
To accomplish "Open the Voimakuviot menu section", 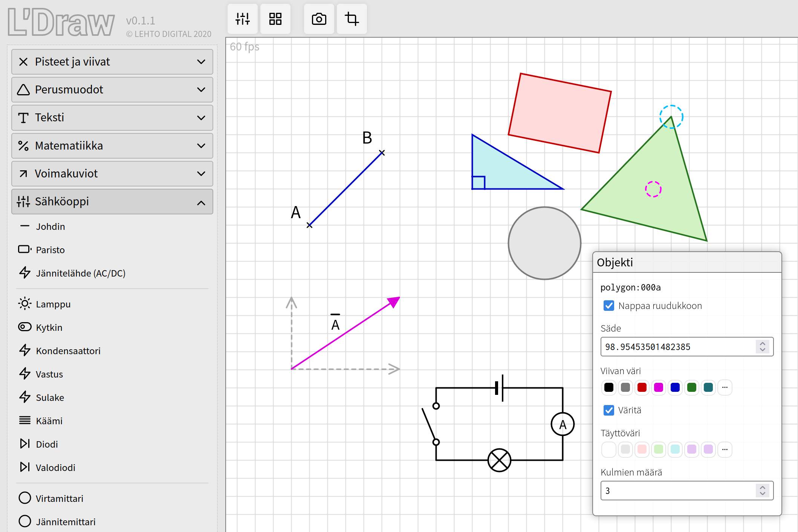I will [x=112, y=174].
